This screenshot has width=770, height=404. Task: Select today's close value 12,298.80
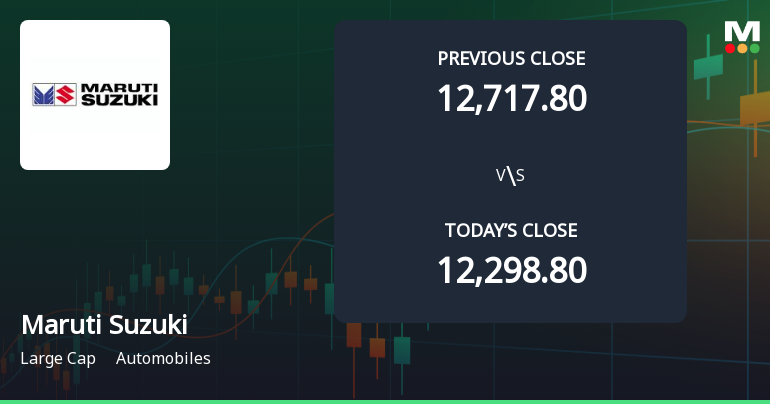[511, 270]
